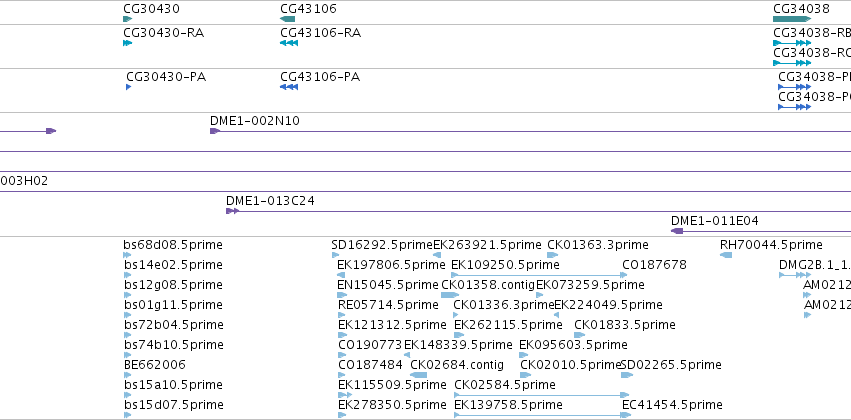Select the CG30430 gene arrow glyph
Image resolution: width=851 pixels, height=420 pixels.
[128, 19]
